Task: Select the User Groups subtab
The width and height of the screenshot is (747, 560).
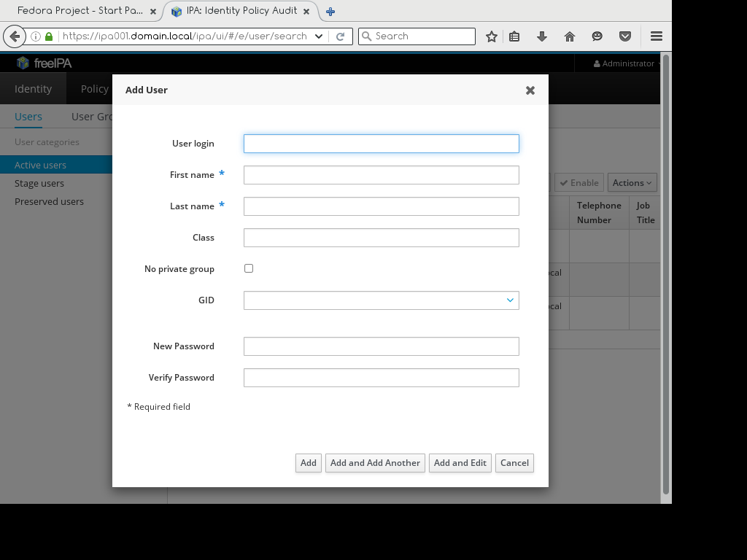Action: pos(91,117)
